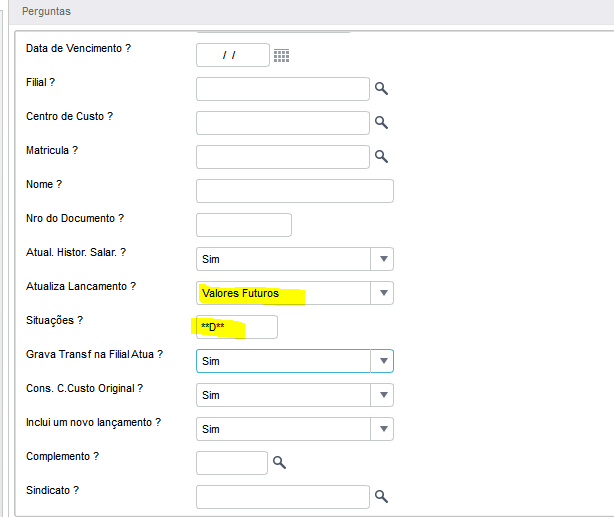Expand Grava Transf na Filial Atua dropdown
Screen dimensions: 614x517
tap(382, 361)
